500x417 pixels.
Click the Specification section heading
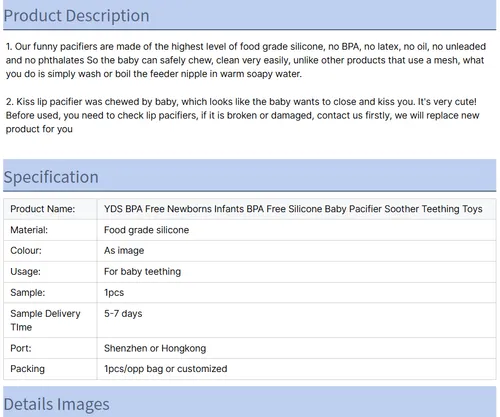[x=51, y=177]
